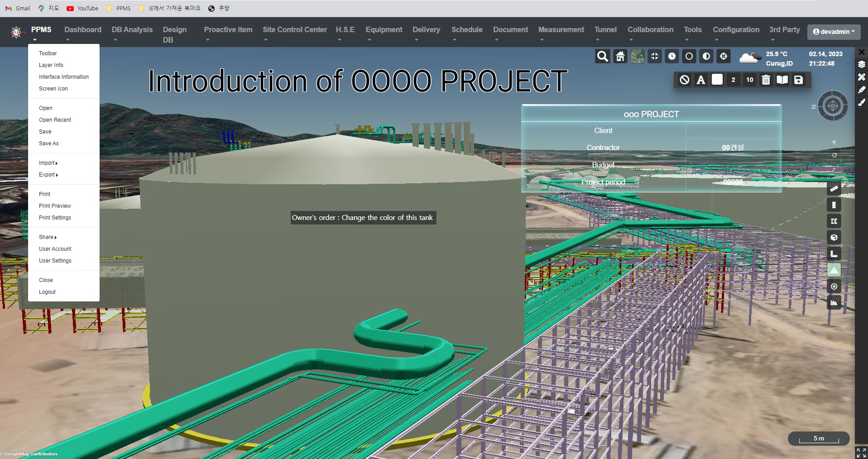868x459 pixels.
Task: Clear measurements with circled X icon
Action: (834, 287)
